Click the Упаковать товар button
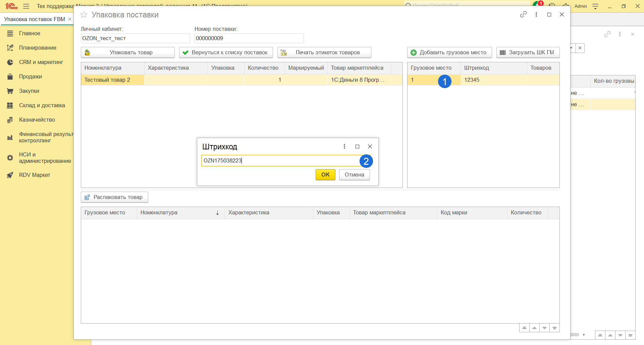The height and width of the screenshot is (345, 644). [x=127, y=53]
